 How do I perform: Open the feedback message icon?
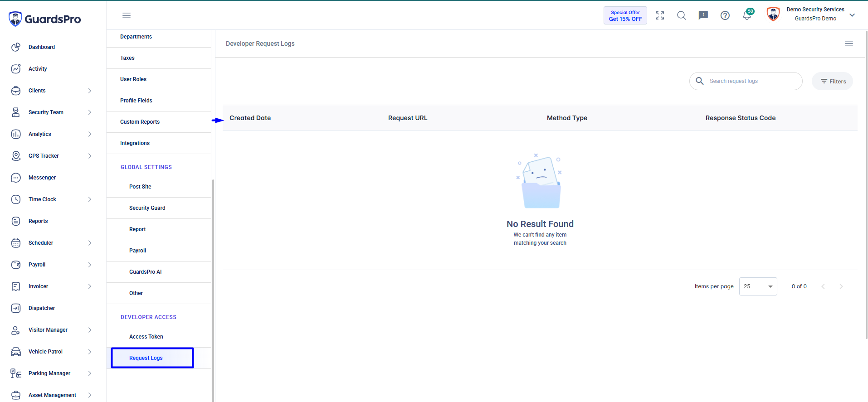pos(703,15)
